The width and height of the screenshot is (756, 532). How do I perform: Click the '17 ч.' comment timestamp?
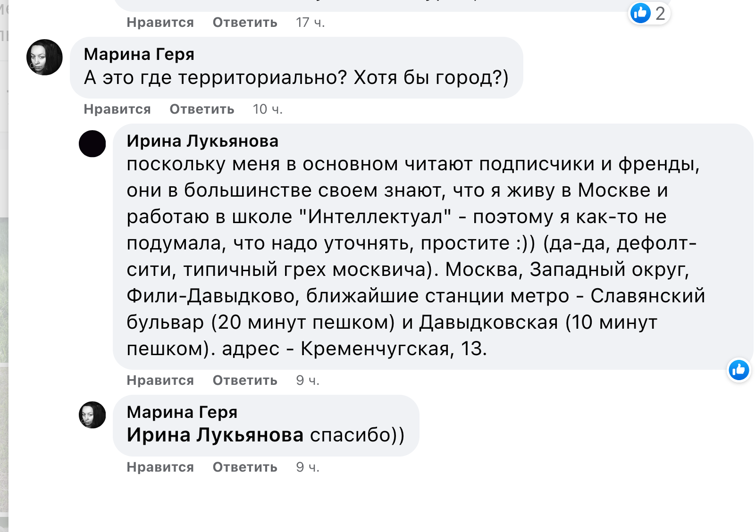310,22
